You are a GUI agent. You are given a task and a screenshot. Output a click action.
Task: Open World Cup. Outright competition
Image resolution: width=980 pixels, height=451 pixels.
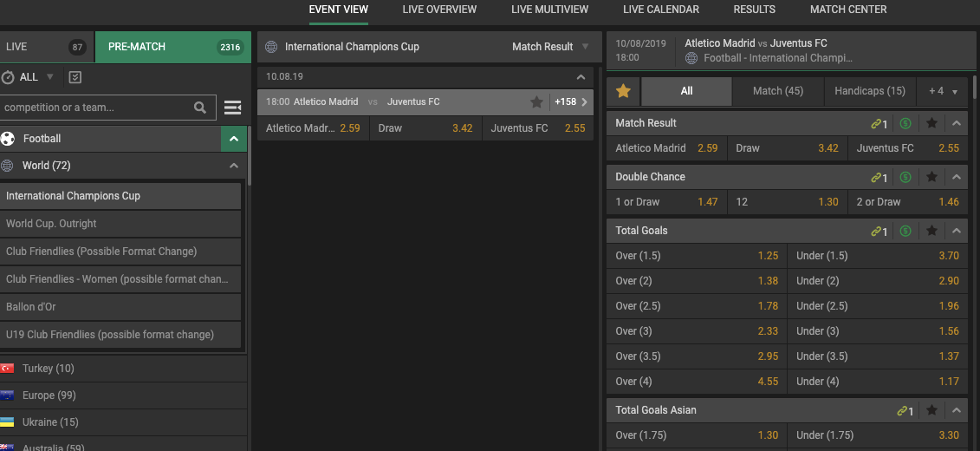tap(120, 224)
